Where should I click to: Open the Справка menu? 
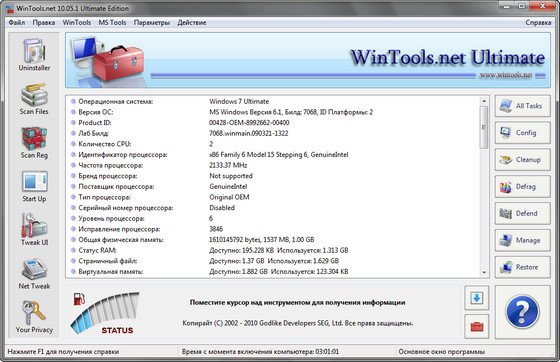[538, 22]
